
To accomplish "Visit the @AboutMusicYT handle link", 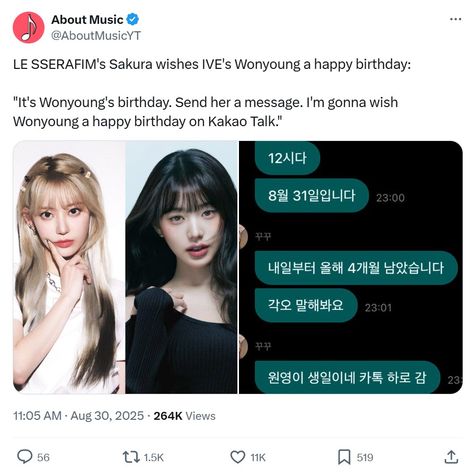I will [x=96, y=36].
